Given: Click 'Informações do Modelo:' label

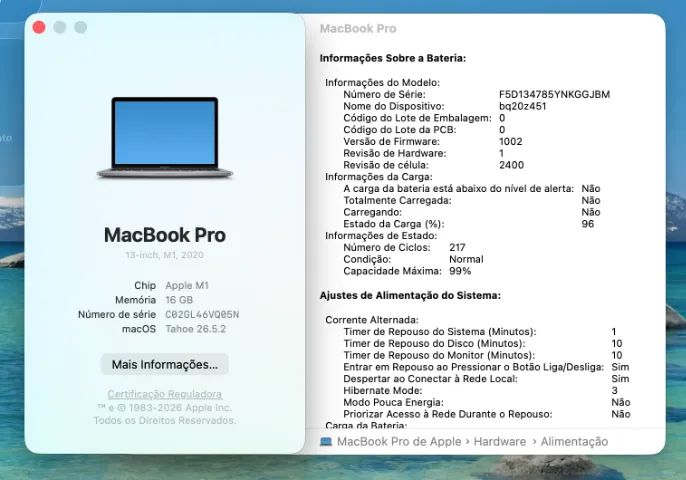Looking at the screenshot, I should 382,83.
